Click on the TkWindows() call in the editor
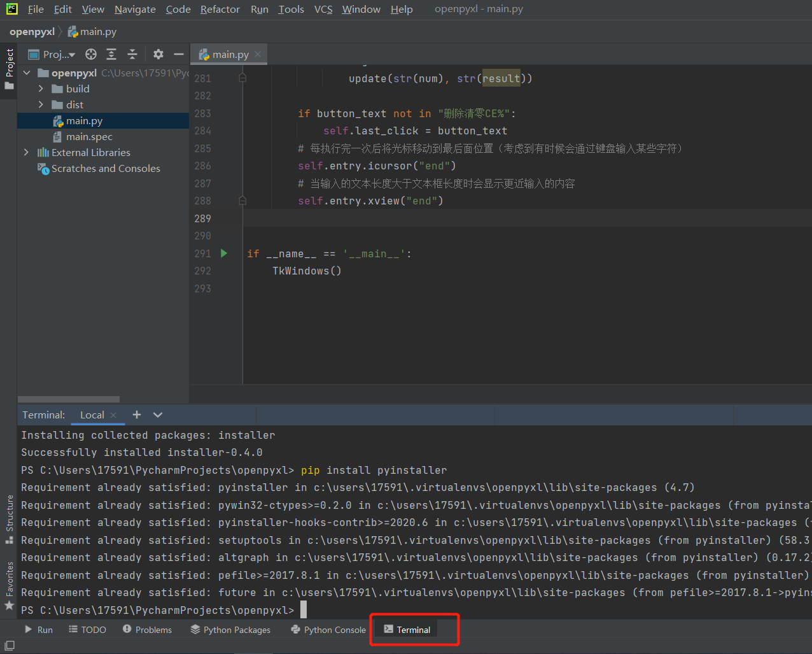This screenshot has width=812, height=654. [307, 271]
